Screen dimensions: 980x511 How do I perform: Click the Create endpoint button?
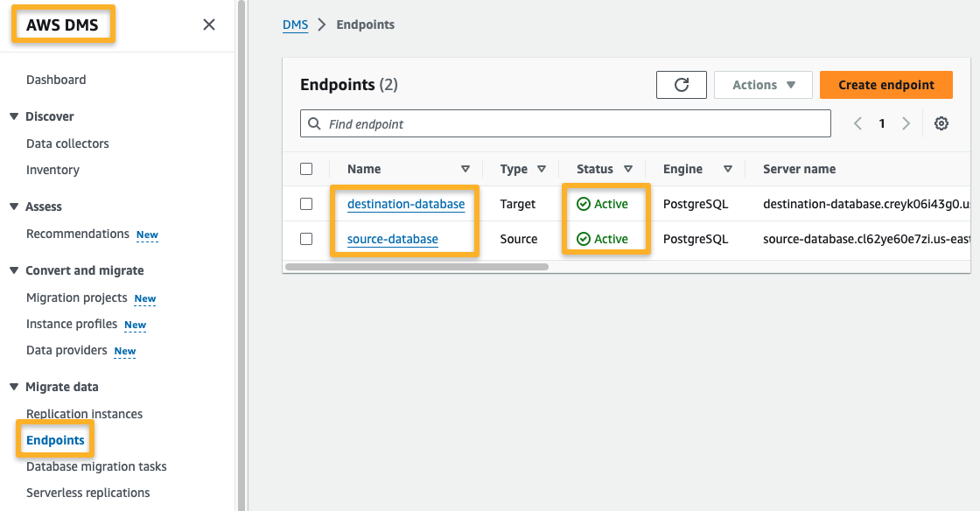885,84
